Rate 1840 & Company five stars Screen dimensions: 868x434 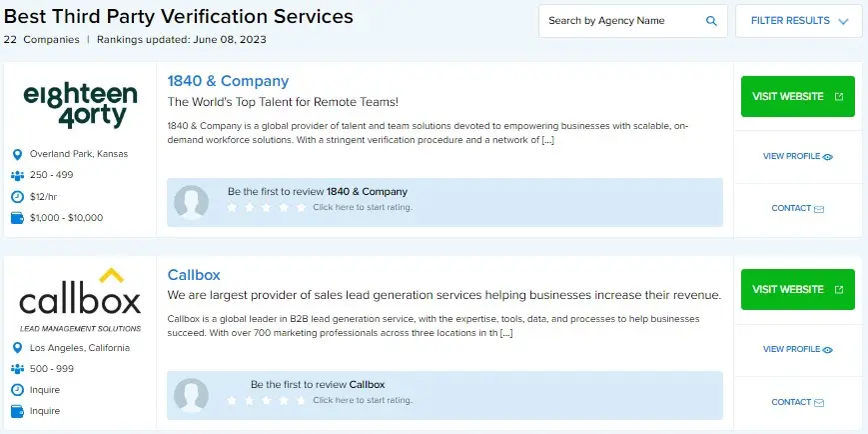tap(301, 207)
